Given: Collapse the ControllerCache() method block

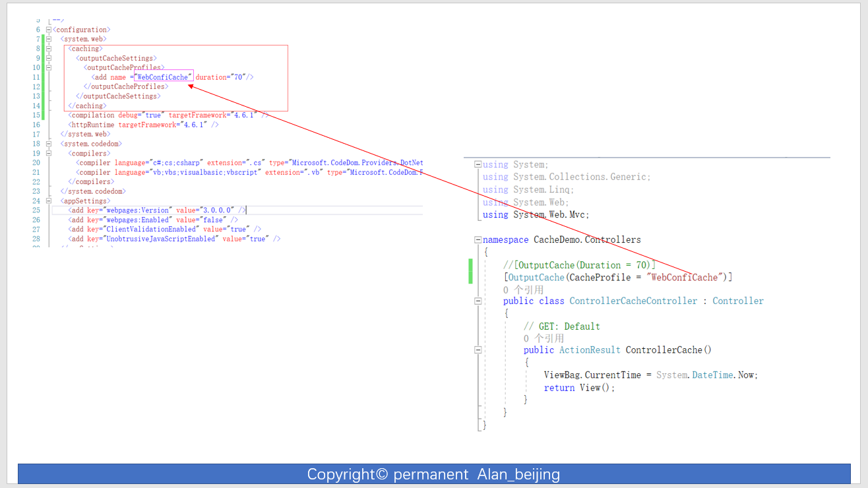Looking at the screenshot, I should [x=478, y=350].
